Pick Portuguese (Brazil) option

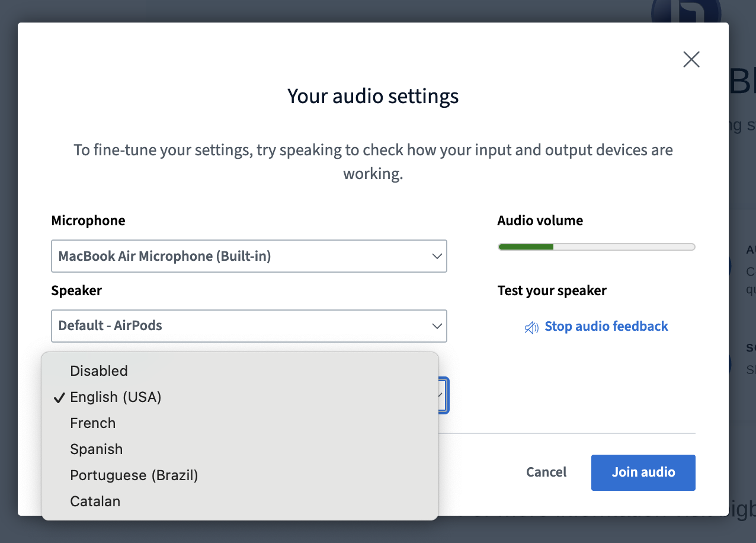tap(240, 475)
